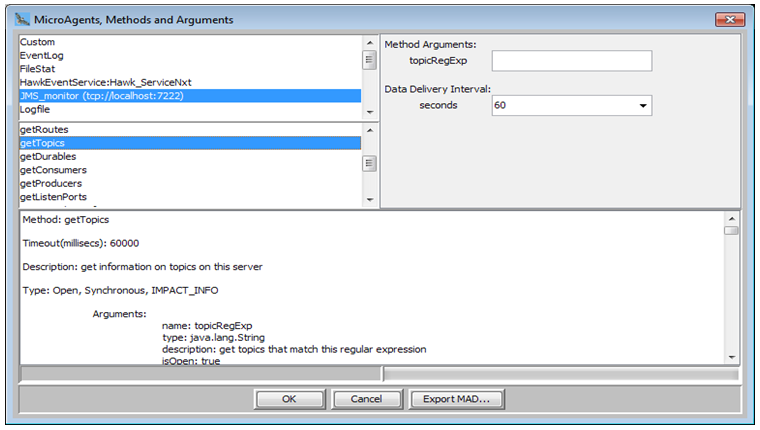Viewport: 760px width, 430px height.
Task: Select the Logfile microagent
Action: coord(190,110)
